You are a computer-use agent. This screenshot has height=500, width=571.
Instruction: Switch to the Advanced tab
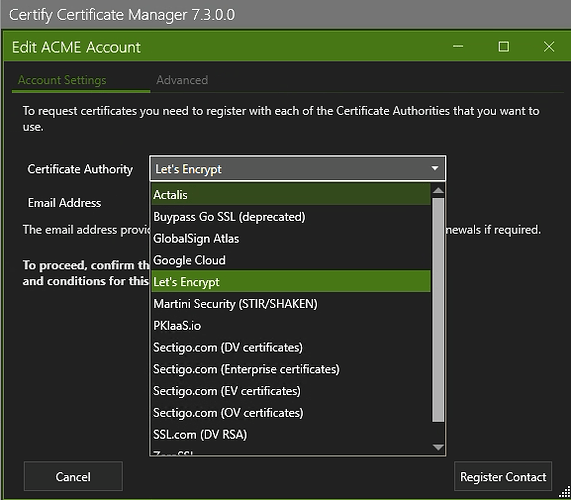(182, 80)
